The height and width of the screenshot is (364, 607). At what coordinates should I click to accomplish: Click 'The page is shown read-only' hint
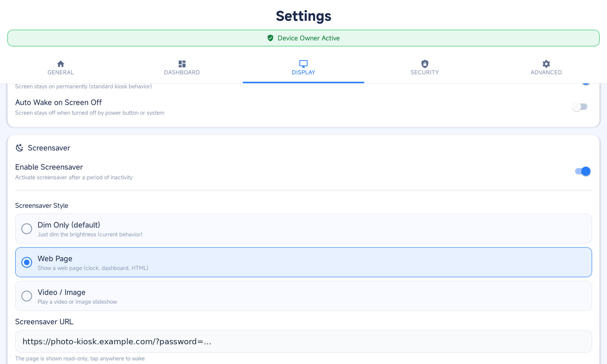tap(80, 359)
